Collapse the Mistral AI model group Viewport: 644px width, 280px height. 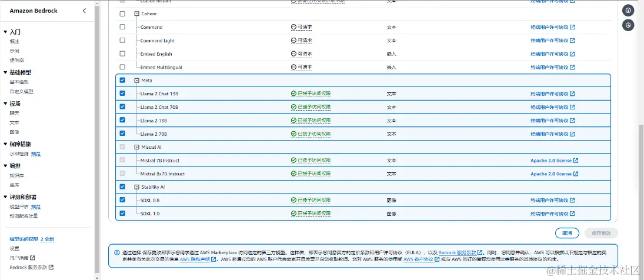(137, 147)
